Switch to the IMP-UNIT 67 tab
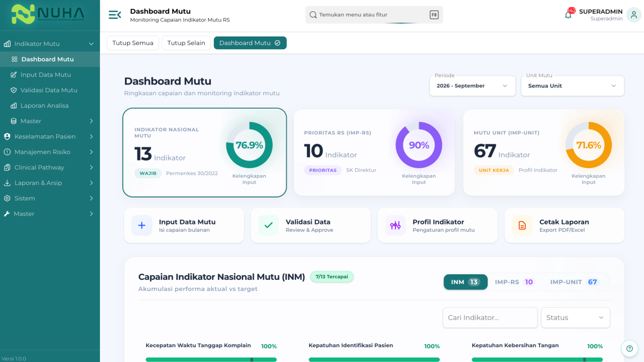This screenshot has width=644, height=362. [574, 282]
